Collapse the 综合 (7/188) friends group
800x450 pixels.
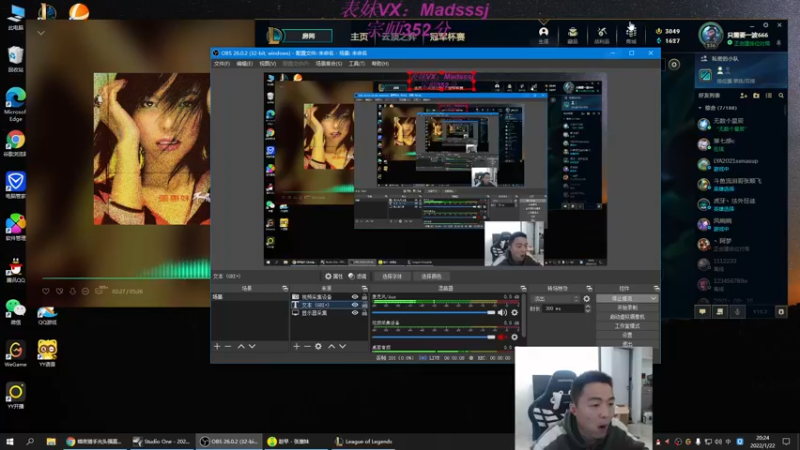701,108
